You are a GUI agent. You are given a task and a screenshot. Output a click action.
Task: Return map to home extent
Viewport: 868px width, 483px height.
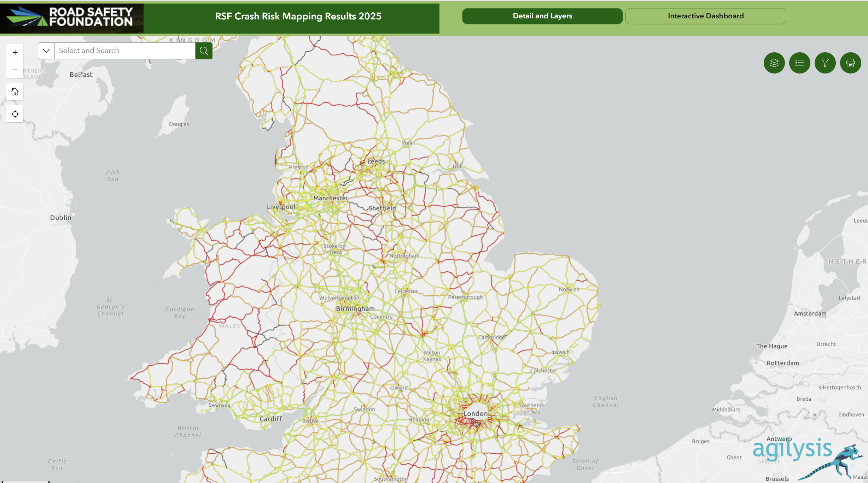pos(15,92)
